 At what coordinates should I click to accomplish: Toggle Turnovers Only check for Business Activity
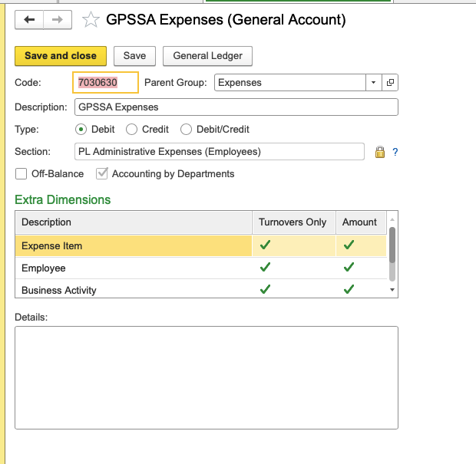[x=265, y=289]
